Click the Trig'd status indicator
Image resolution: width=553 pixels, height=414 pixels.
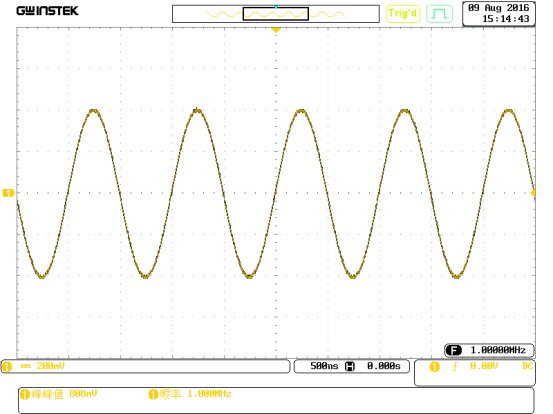pos(402,14)
